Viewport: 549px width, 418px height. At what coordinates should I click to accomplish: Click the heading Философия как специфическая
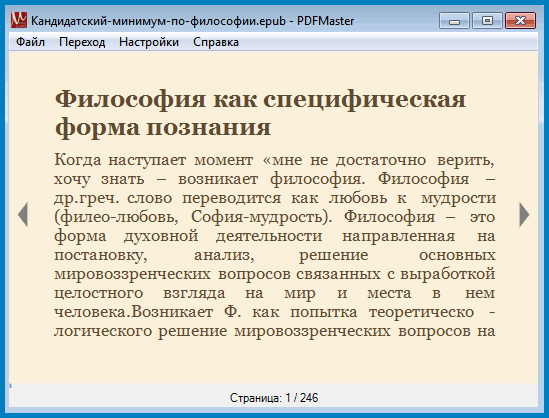coord(260,99)
